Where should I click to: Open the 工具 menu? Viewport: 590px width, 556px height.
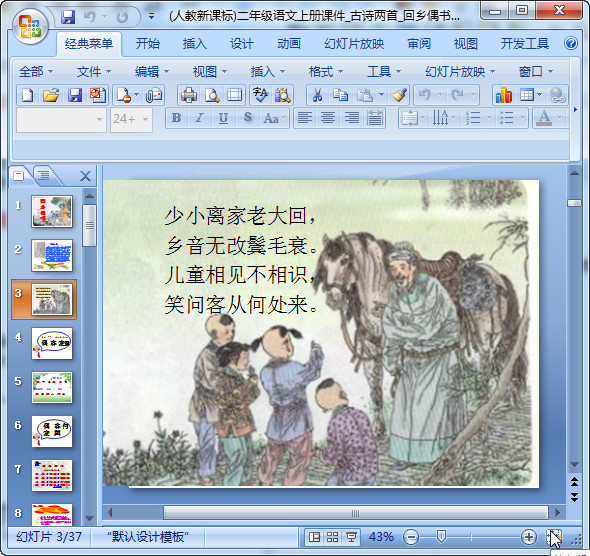click(x=384, y=71)
